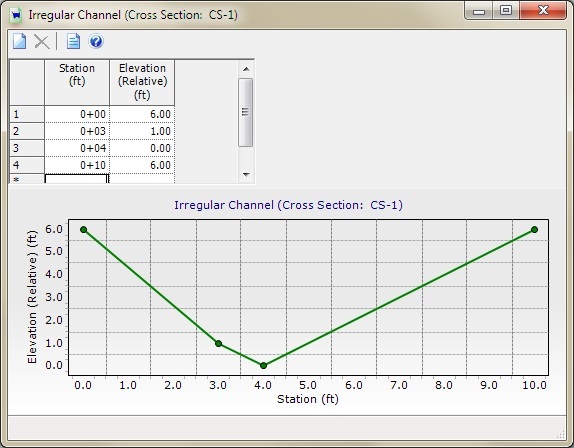
Task: Click the application icon in title bar
Action: pyautogui.click(x=16, y=15)
